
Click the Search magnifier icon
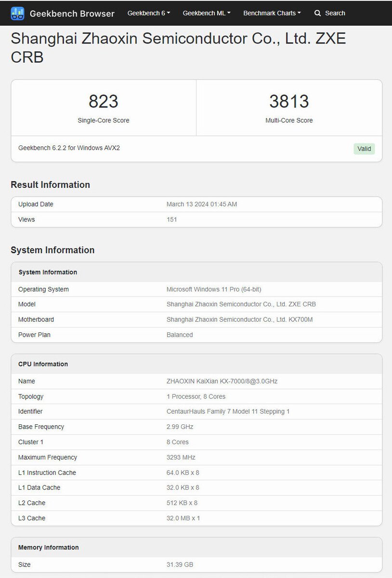[x=318, y=13]
